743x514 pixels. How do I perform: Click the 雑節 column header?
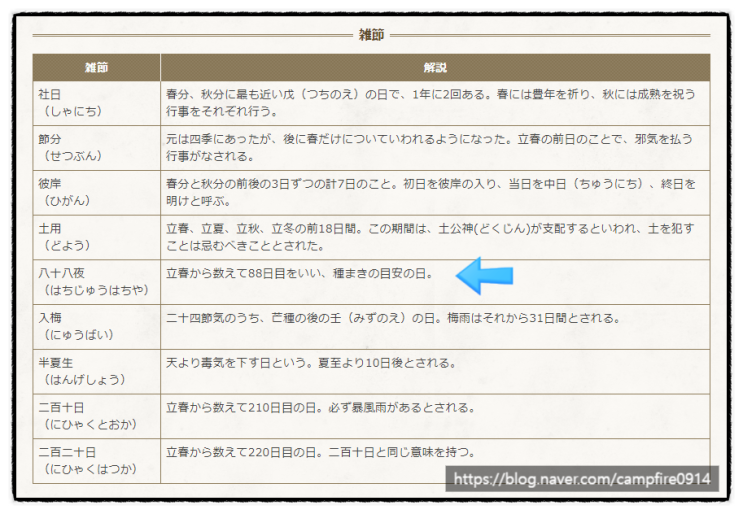click(x=97, y=67)
